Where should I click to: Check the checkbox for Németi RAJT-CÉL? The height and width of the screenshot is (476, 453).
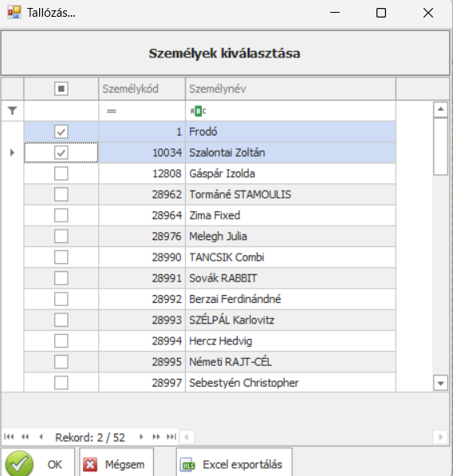[x=61, y=362]
